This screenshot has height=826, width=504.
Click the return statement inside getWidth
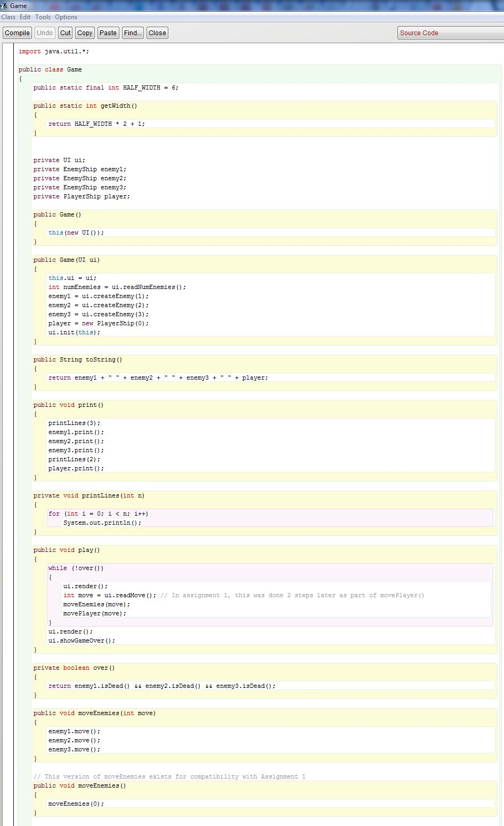[96, 123]
